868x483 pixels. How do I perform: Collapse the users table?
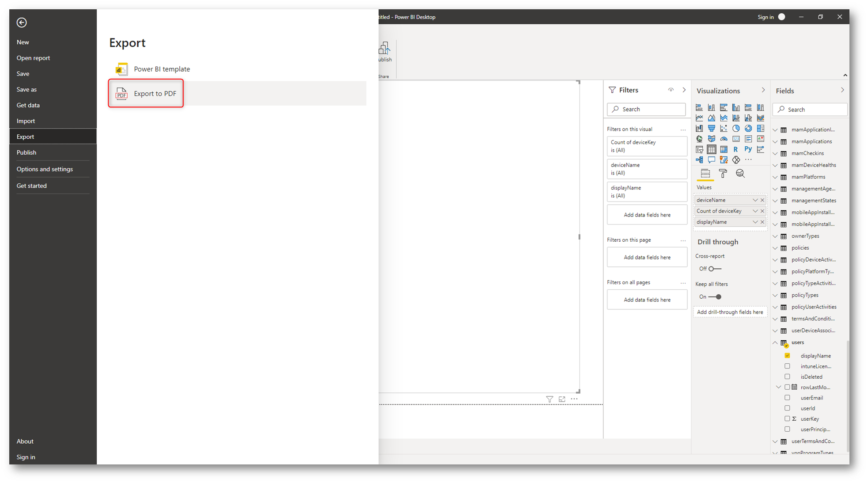tap(775, 342)
